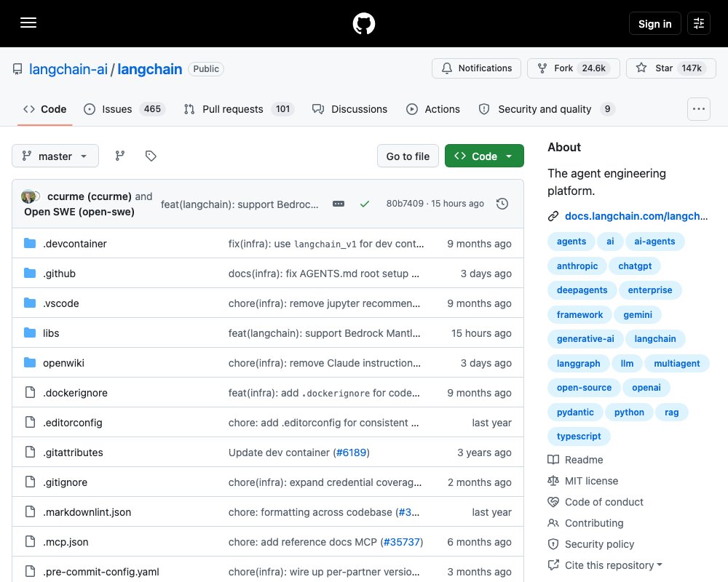This screenshot has height=582, width=728.
Task: Open the MIT license link
Action: (583, 481)
